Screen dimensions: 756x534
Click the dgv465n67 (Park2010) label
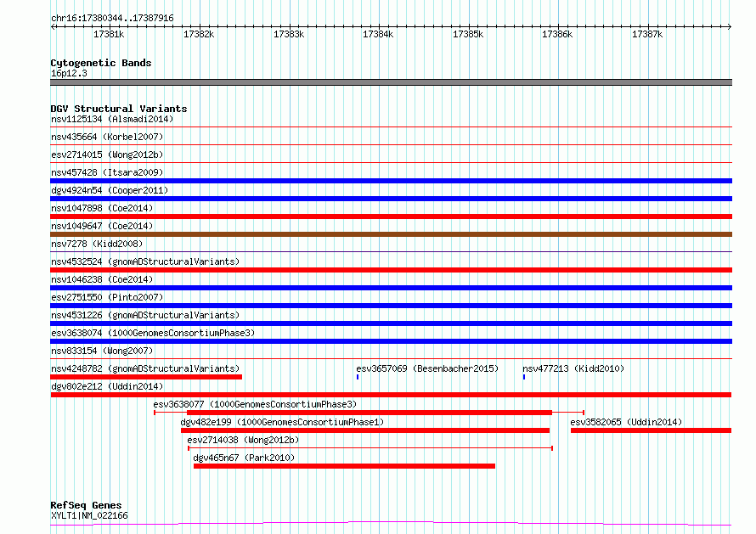(244, 458)
